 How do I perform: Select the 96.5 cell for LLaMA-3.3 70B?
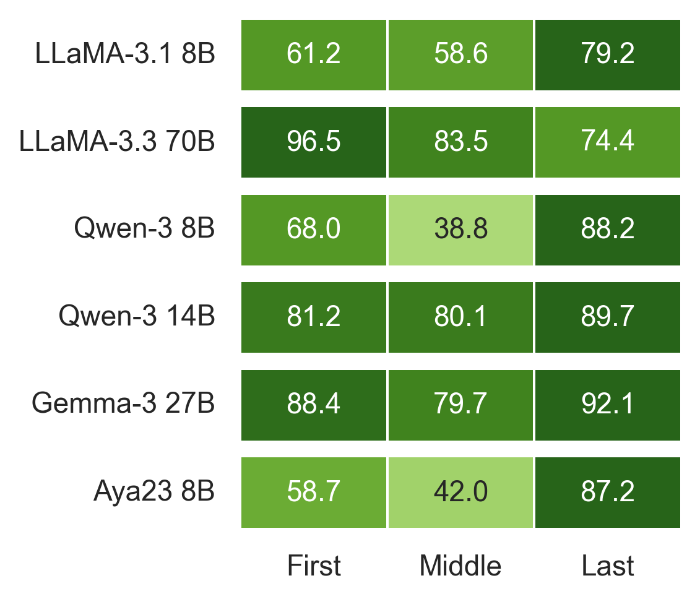(x=313, y=142)
